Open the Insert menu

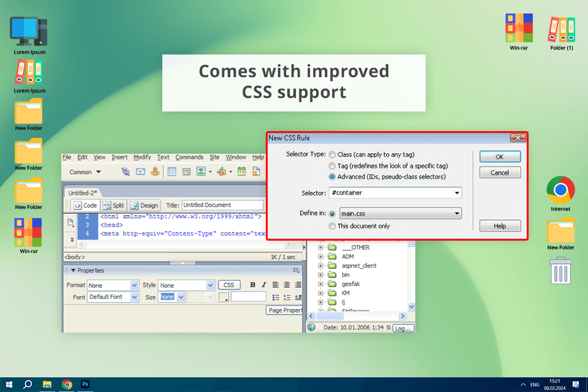tap(119, 157)
